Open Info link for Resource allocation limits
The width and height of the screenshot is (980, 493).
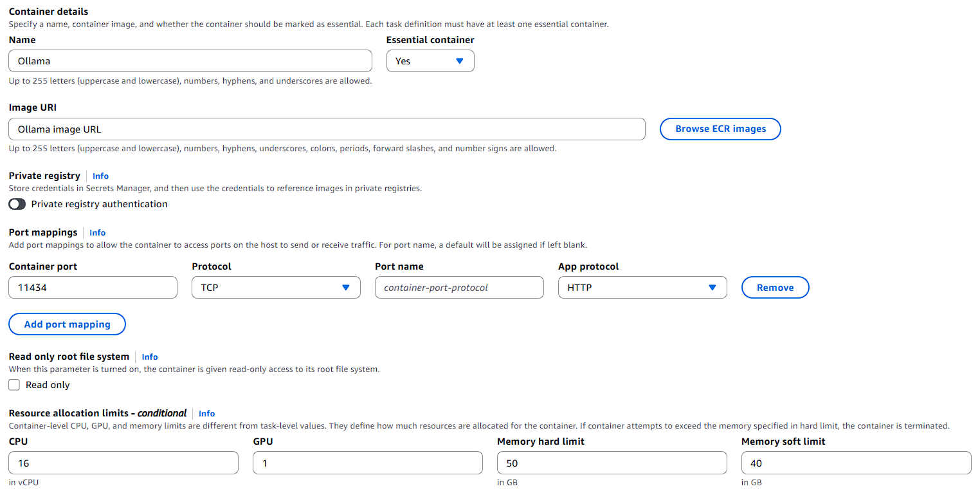(206, 413)
